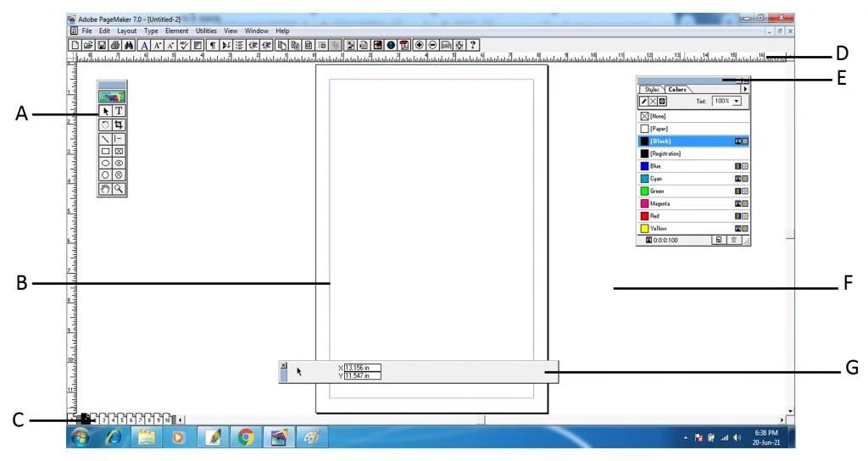
Task: Click the globe HTML export toolbar icon
Action: (x=391, y=46)
